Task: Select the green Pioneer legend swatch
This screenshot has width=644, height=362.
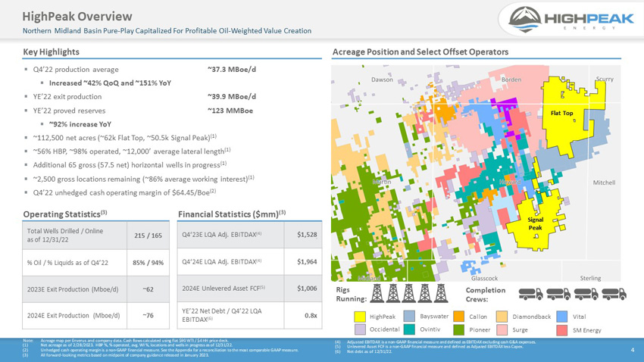Action: [459, 329]
